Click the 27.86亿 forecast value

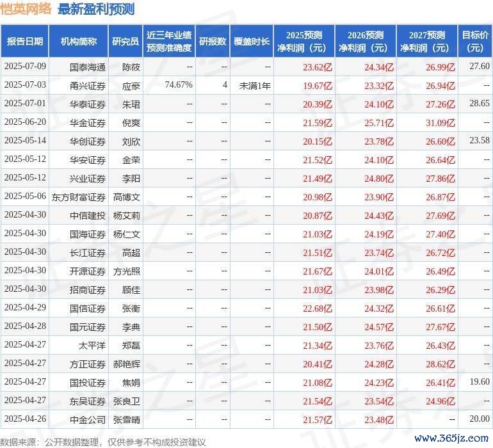pos(440,179)
